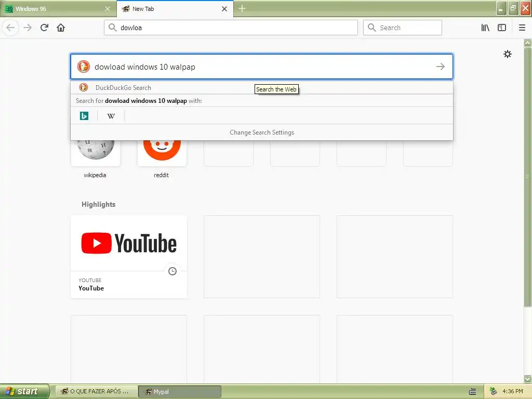Click the magnifier icon in Search box
The width and height of the screenshot is (532, 399).
pyautogui.click(x=372, y=28)
